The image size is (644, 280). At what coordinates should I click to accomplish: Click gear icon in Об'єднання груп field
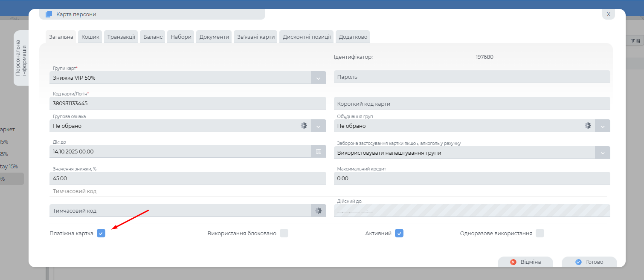click(588, 126)
